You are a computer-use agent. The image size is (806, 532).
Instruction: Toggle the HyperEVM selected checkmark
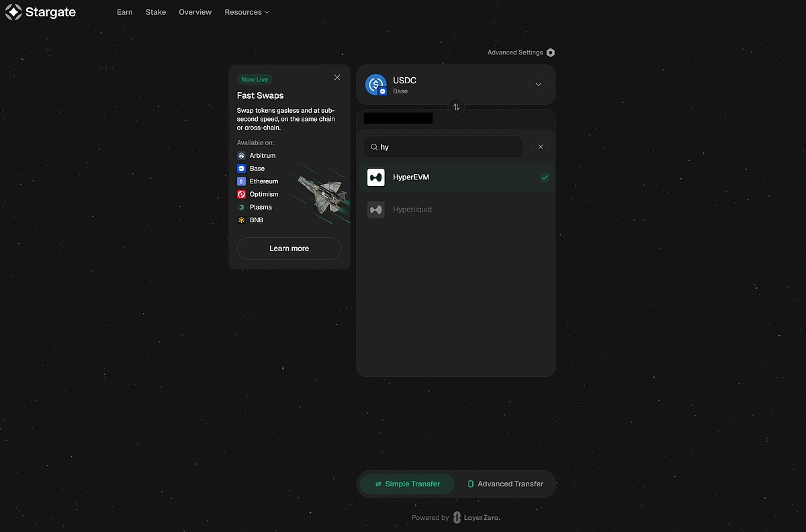tap(545, 177)
